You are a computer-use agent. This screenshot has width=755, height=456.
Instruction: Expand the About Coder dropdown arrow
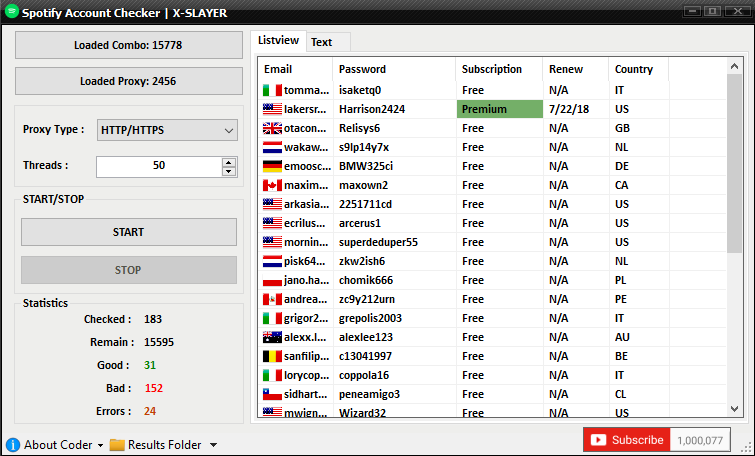click(100, 445)
